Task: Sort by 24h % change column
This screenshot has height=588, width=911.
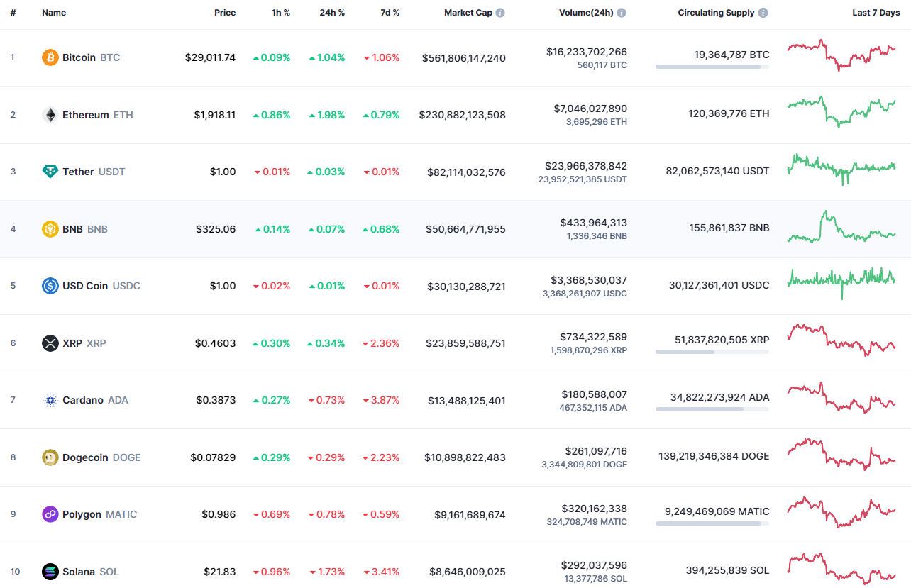Action: (332, 12)
